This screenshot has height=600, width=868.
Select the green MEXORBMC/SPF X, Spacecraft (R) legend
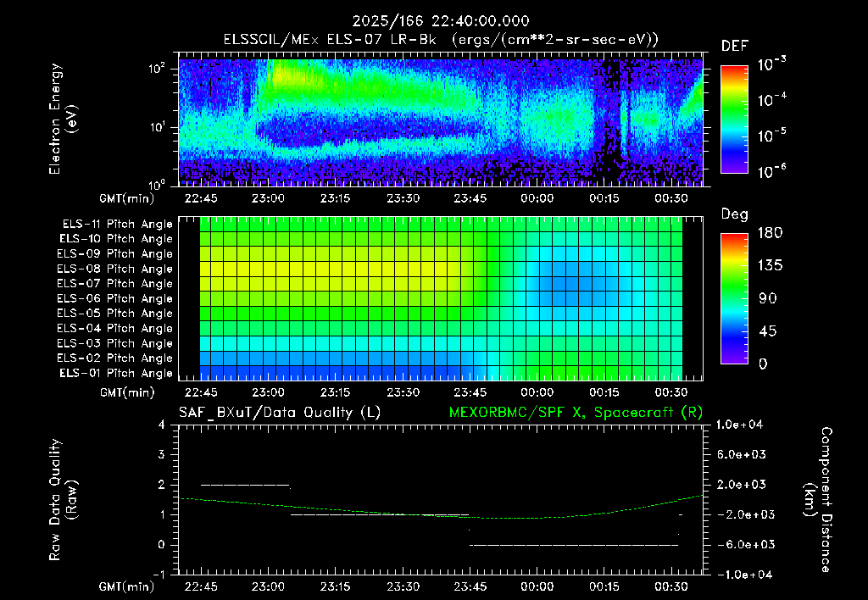tap(576, 413)
